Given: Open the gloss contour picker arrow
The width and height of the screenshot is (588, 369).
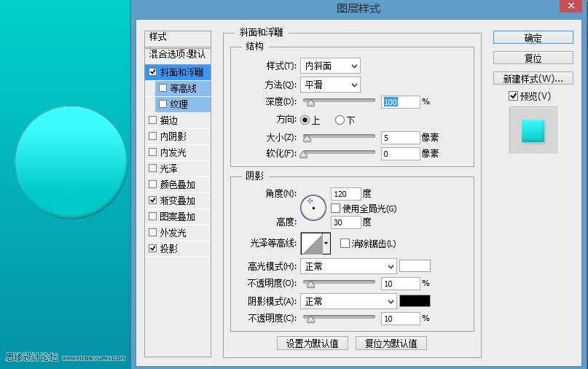Looking at the screenshot, I should tap(326, 243).
